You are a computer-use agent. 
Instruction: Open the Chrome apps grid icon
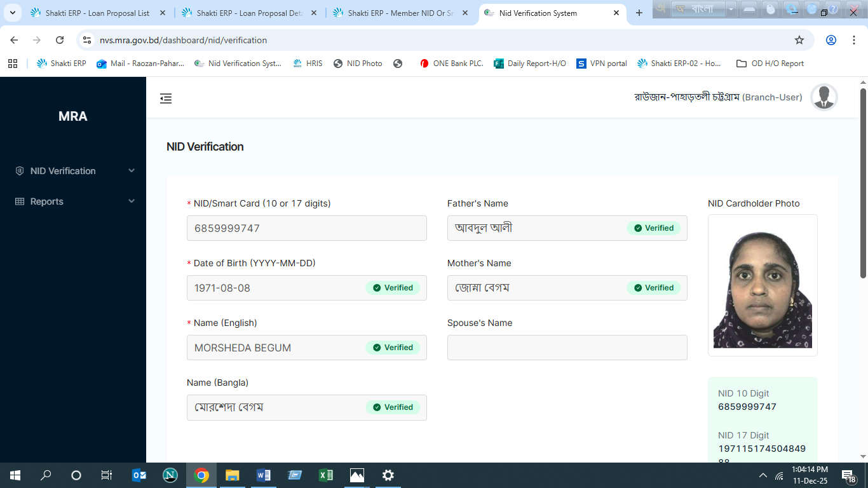[x=12, y=64]
